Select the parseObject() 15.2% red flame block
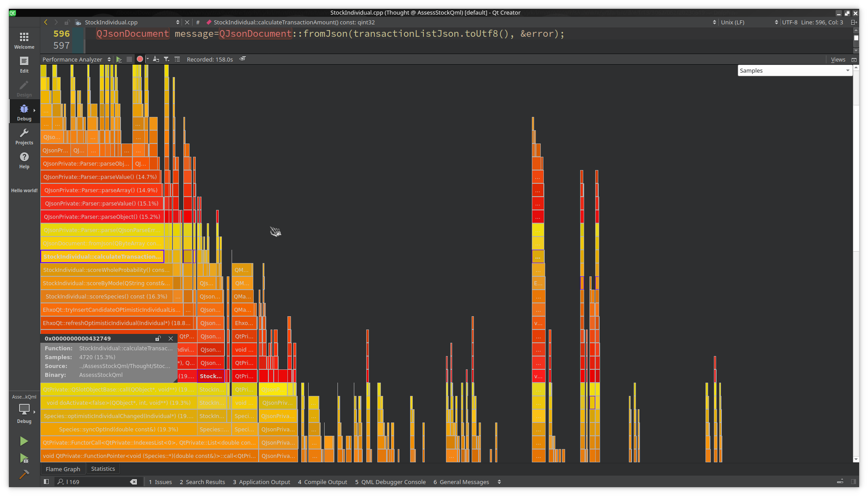This screenshot has width=868, height=496. [102, 217]
